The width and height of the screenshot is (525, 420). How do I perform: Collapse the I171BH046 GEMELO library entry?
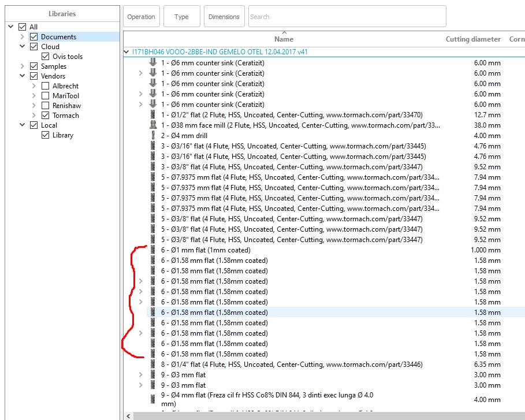pyautogui.click(x=126, y=51)
